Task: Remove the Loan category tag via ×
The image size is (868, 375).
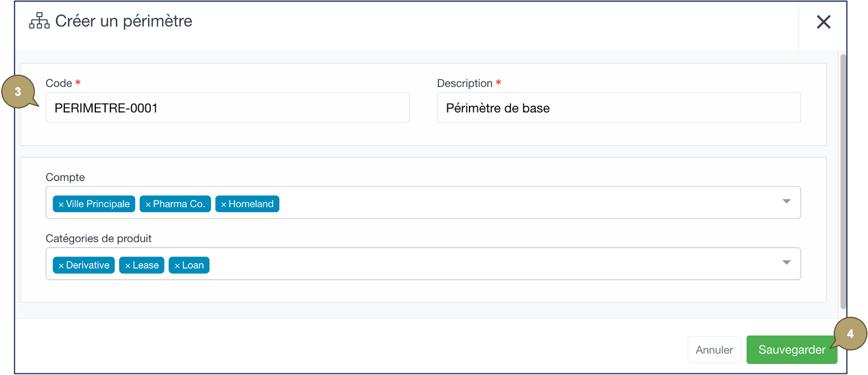Action: 177,266
